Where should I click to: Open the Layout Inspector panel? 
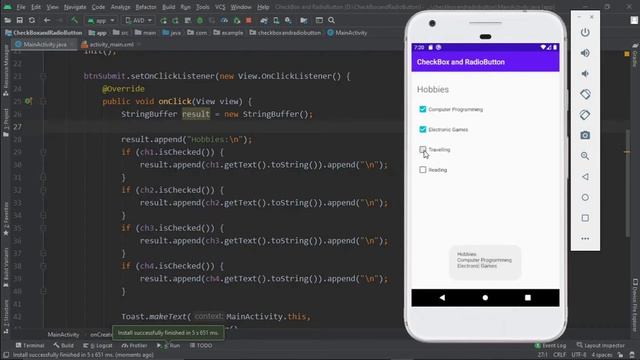tap(600, 345)
